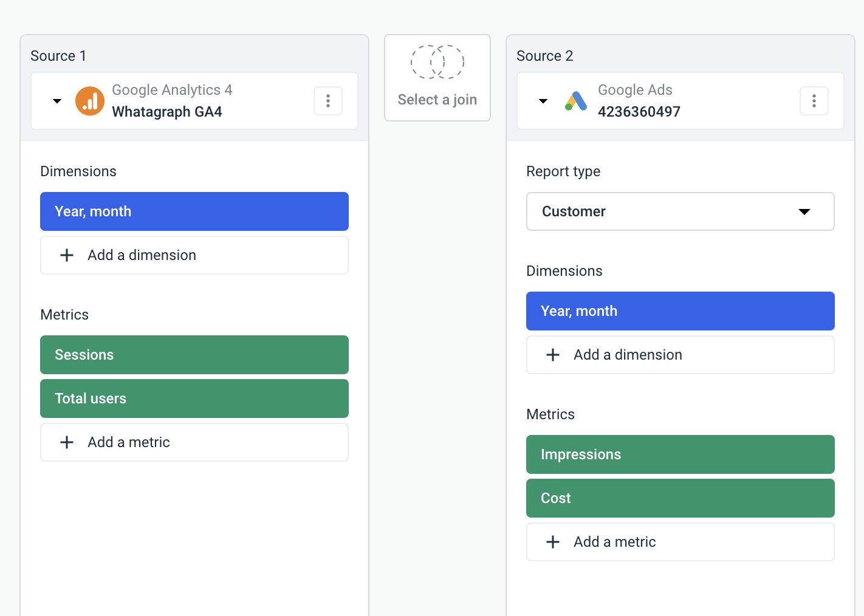Select the Impressions metric chip
864x616 pixels.
680,454
